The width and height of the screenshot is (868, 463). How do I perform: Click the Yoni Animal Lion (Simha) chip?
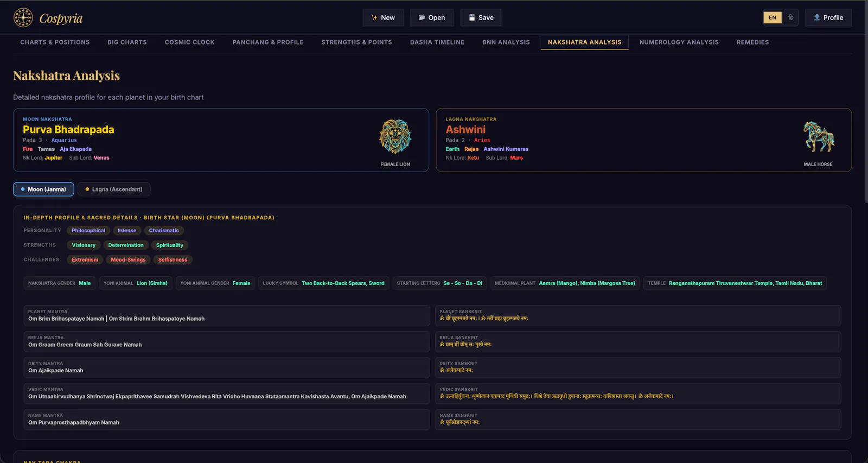(136, 283)
